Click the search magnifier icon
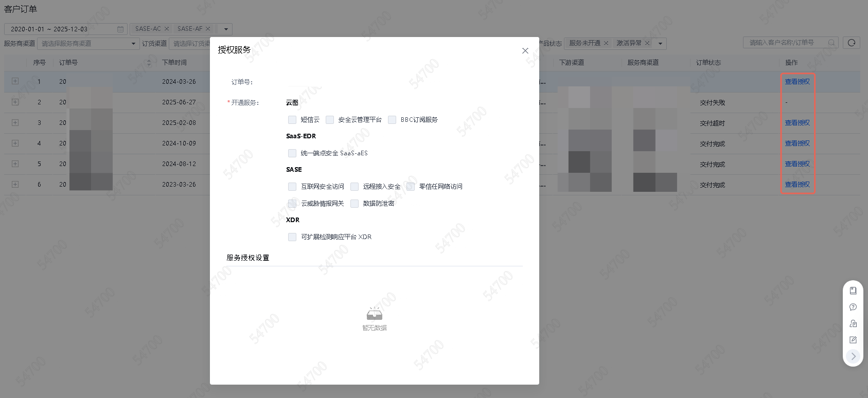 point(831,43)
